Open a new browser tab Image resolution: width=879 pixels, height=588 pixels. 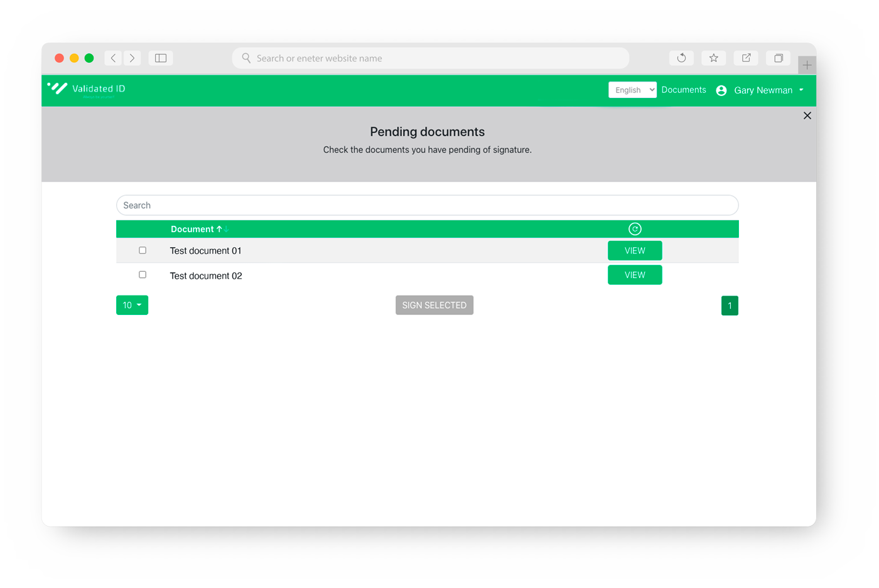tap(807, 65)
